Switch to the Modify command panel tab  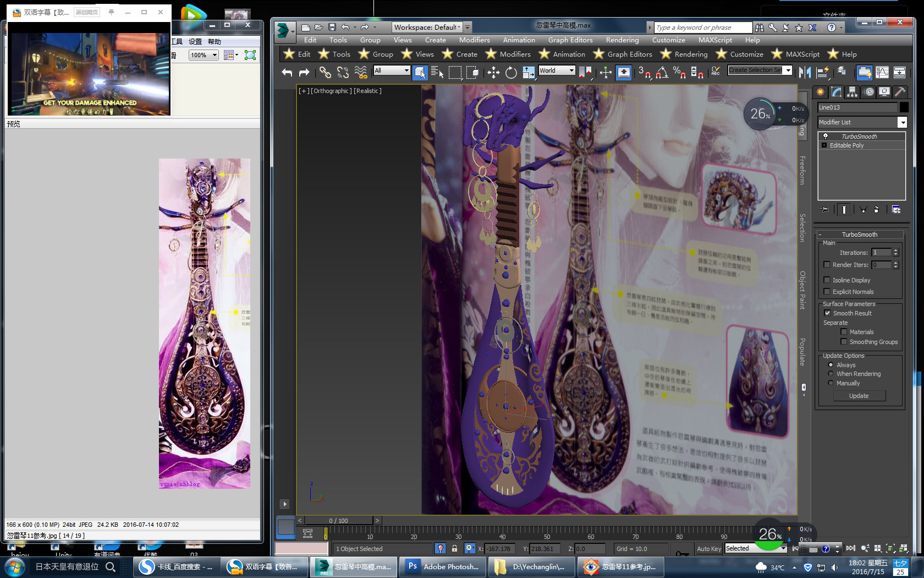point(837,92)
